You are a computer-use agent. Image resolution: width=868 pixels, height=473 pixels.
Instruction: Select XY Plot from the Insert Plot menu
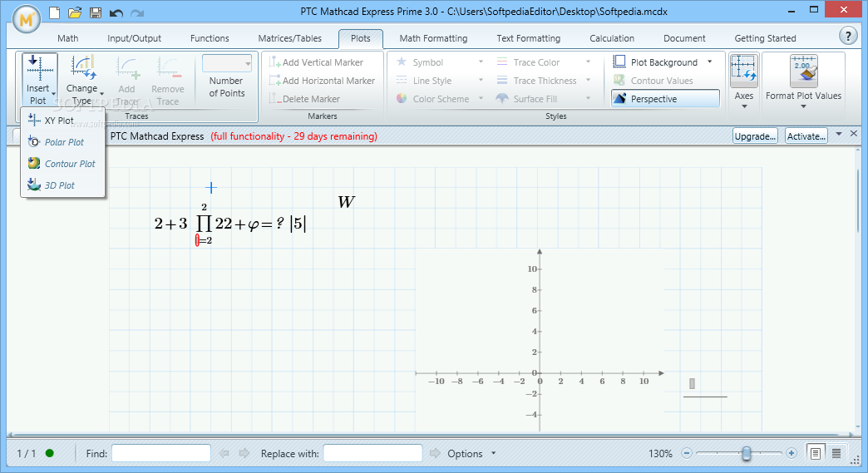click(x=62, y=121)
